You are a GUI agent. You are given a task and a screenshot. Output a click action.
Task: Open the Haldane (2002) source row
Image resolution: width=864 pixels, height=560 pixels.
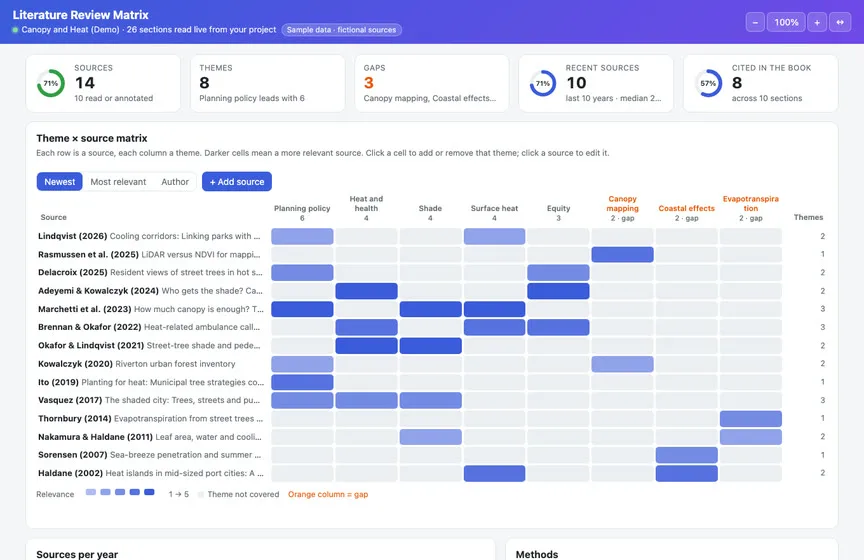[x=150, y=473]
